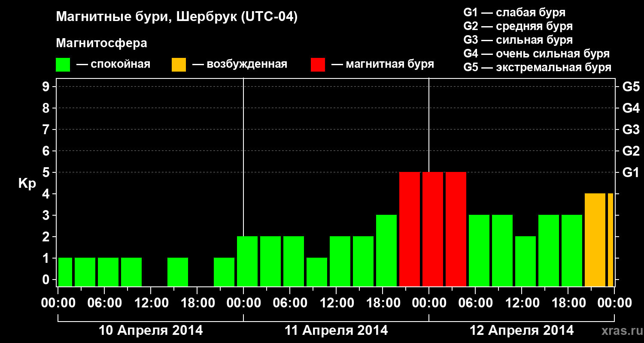Viewport: 644px width, 343px height.
Task: Click the final 00:00 label at the axis end
Action: pos(614,303)
